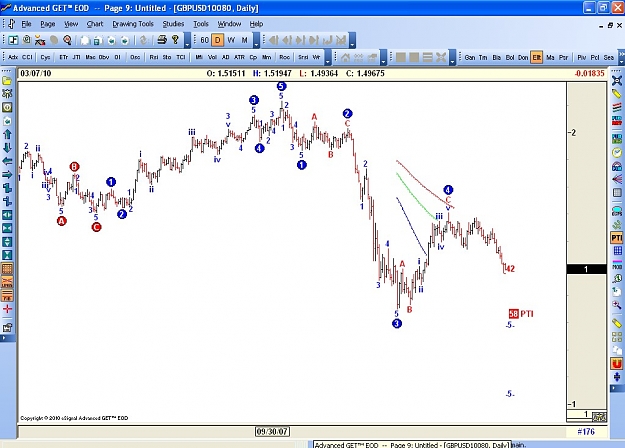Switch to Weekly (W) timeframe
The width and height of the screenshot is (625, 448).
pyautogui.click(x=231, y=40)
